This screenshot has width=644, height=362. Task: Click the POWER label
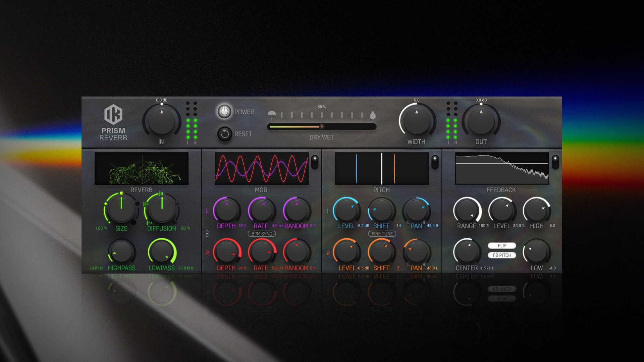point(244,112)
